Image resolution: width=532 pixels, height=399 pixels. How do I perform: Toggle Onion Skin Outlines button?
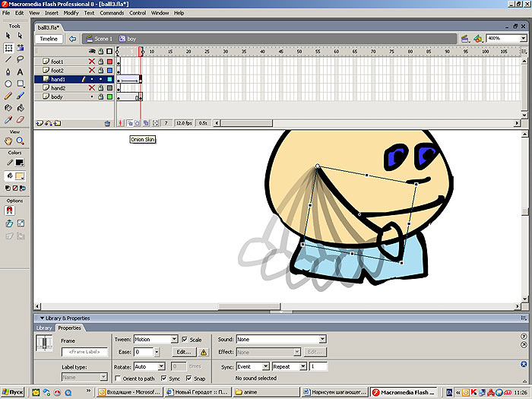(137, 123)
